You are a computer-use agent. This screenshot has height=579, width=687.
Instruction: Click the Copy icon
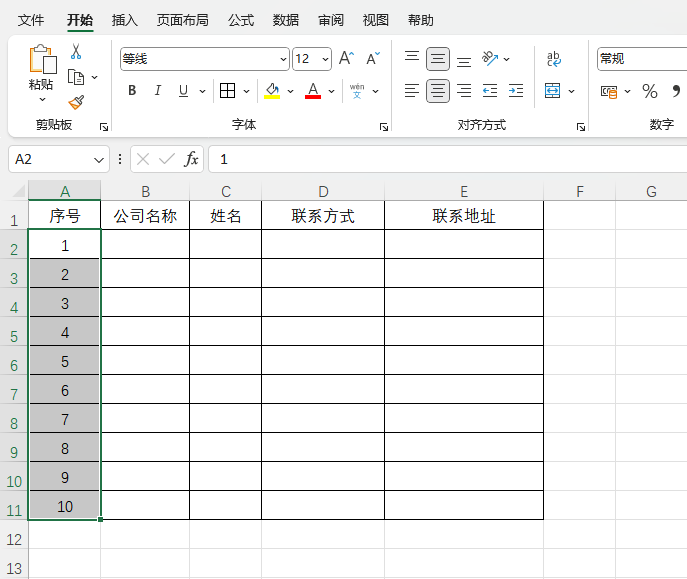[x=76, y=78]
